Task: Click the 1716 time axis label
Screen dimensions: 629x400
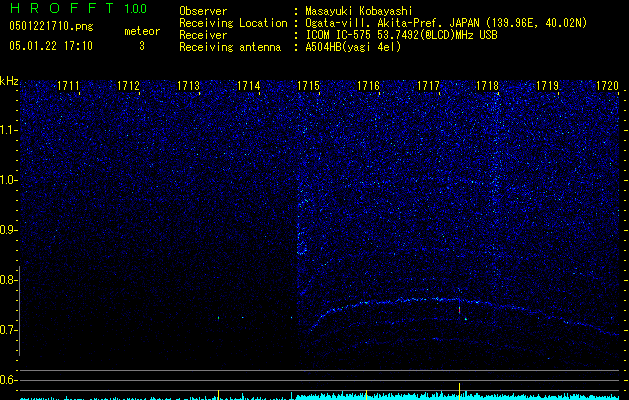Action: [368, 86]
